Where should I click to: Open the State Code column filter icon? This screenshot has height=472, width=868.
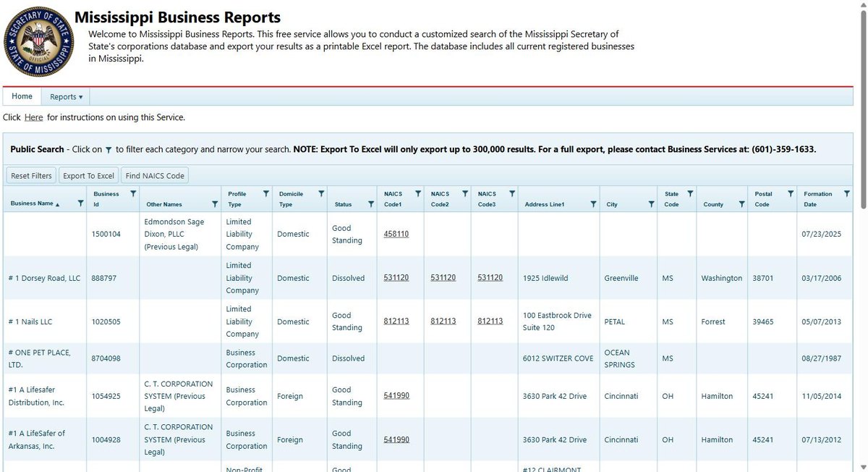(x=690, y=194)
